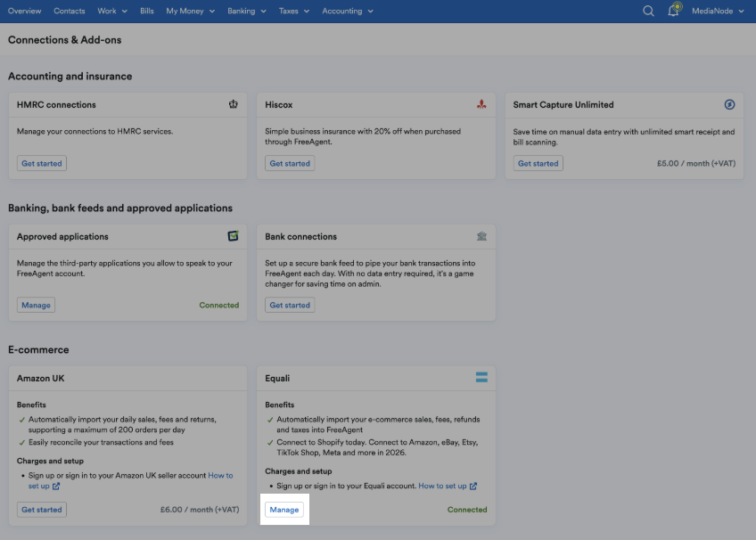
Task: Get started with Smart Capture Unlimited
Action: 538,163
